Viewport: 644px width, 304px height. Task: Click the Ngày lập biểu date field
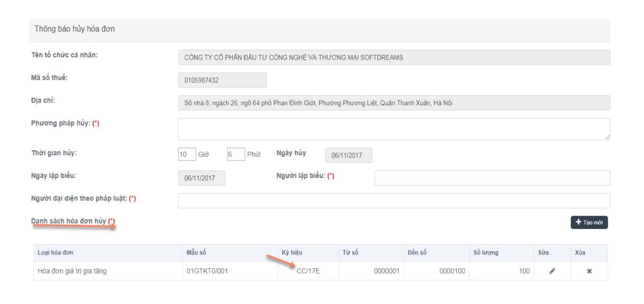tap(201, 178)
